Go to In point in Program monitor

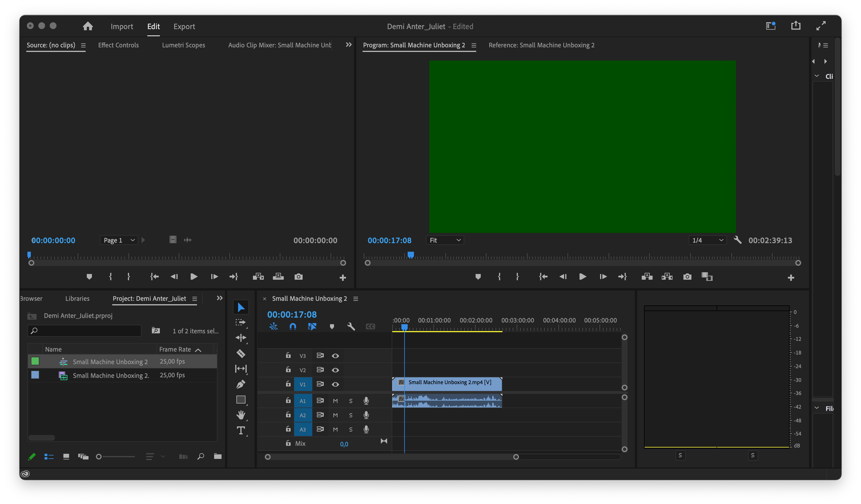[x=543, y=277]
